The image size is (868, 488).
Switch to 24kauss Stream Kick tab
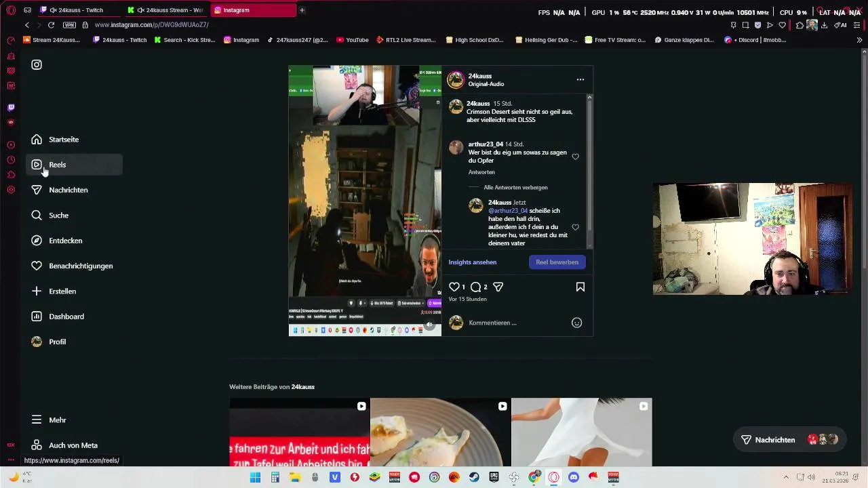tap(167, 10)
